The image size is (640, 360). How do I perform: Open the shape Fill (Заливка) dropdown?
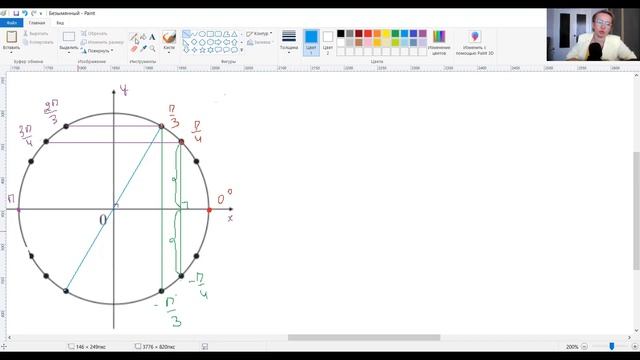coord(260,42)
